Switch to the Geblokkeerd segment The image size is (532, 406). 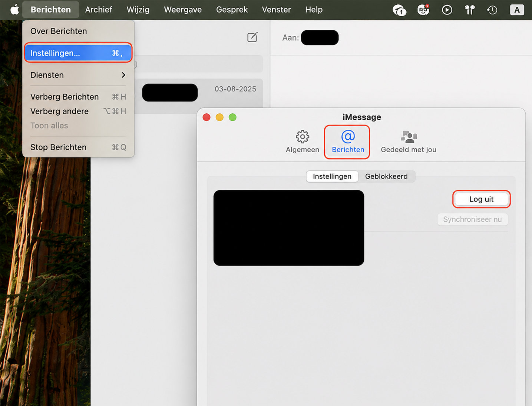coord(386,176)
